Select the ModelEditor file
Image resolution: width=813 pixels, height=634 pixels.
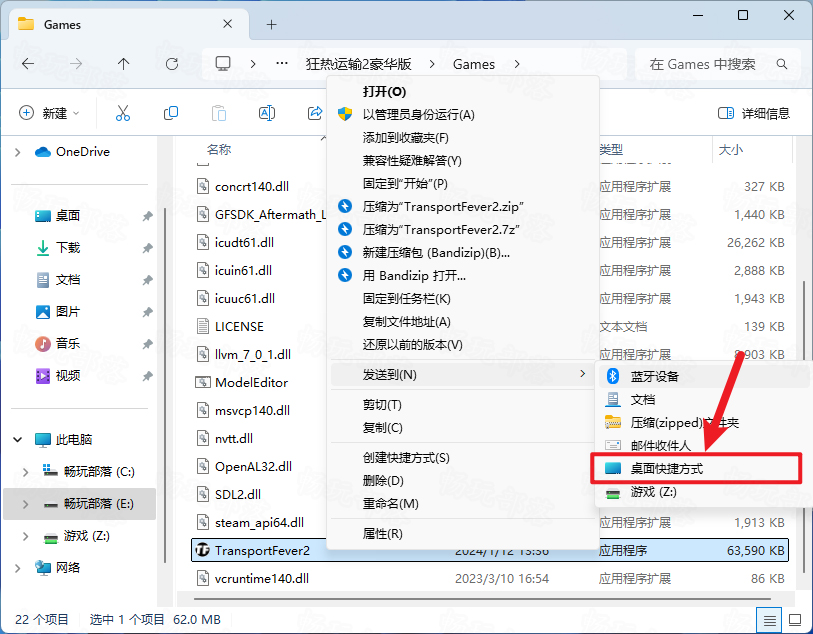pos(251,383)
